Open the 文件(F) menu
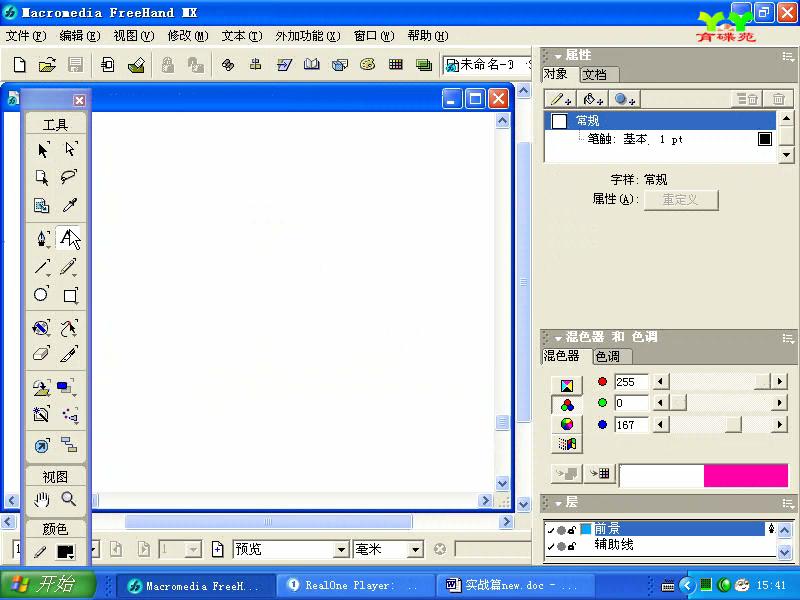Image resolution: width=800 pixels, height=600 pixels. (x=26, y=36)
